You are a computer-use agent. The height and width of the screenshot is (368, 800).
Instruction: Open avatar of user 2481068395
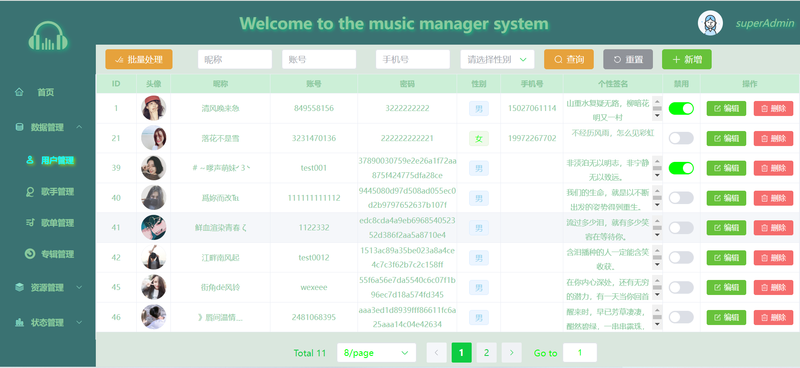pyautogui.click(x=153, y=317)
